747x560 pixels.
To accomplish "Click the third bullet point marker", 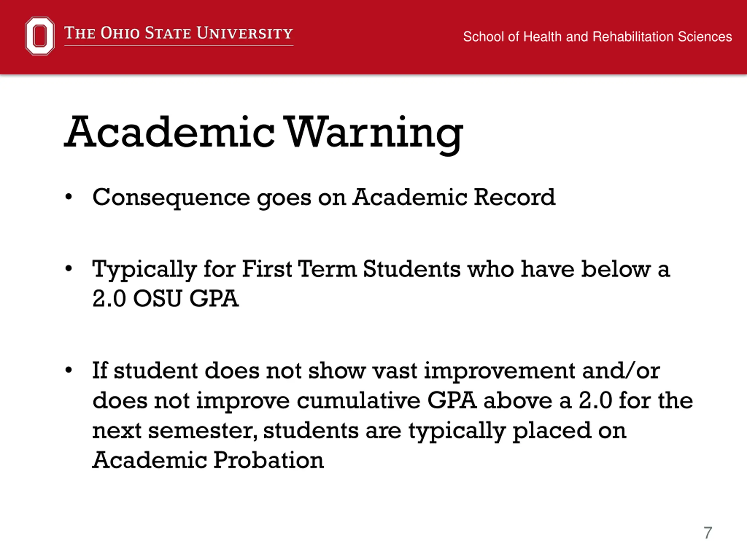I will tap(69, 370).
